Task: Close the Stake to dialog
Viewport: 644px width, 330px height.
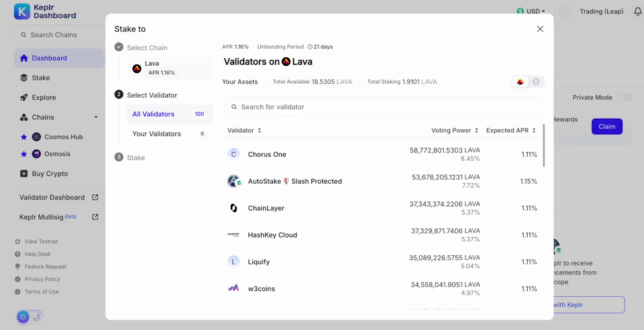Action: (x=540, y=29)
